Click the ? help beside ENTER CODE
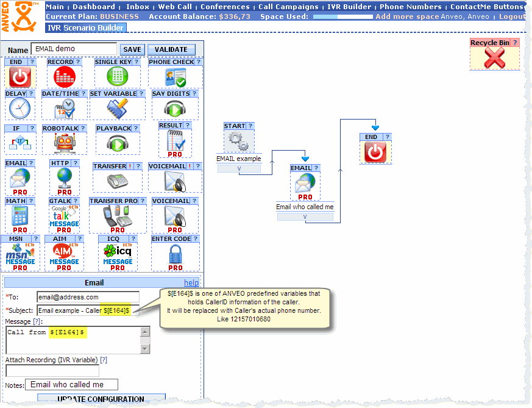The width and height of the screenshot is (532, 408). pos(196,238)
